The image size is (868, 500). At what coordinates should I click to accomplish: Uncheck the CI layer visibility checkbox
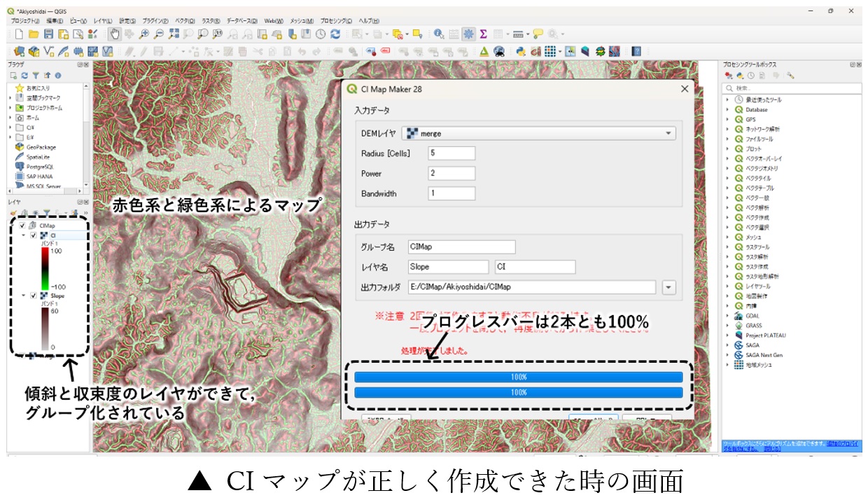tap(33, 236)
